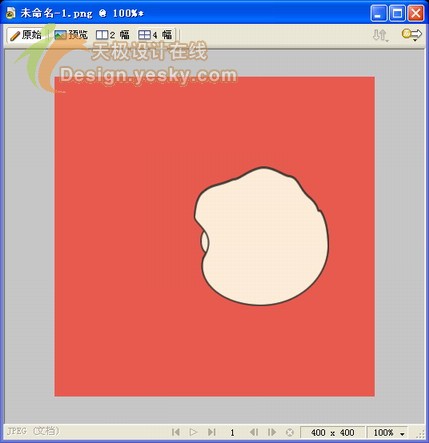The height and width of the screenshot is (443, 429).
Task: Open the 100% zoom level dropdown
Action: 388,433
